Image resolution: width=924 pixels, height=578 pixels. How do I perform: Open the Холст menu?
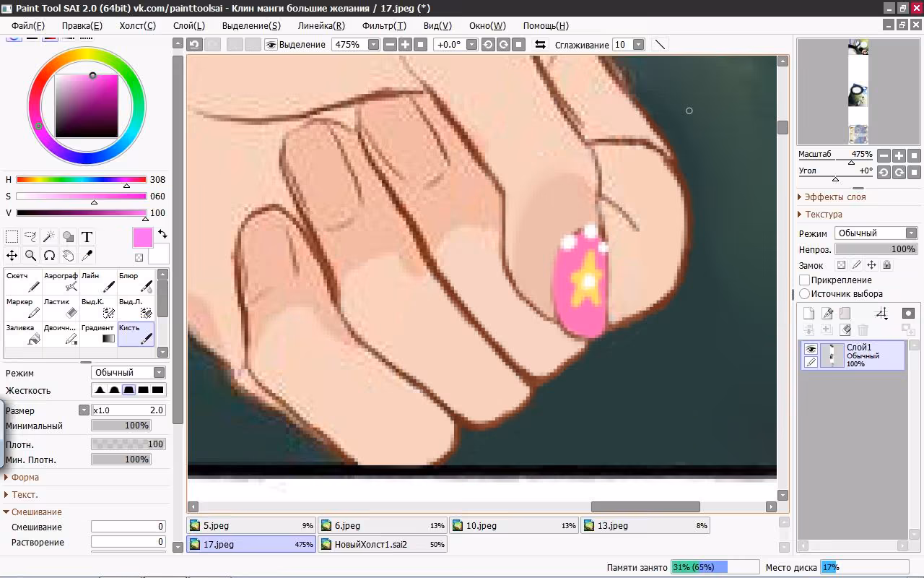click(137, 25)
